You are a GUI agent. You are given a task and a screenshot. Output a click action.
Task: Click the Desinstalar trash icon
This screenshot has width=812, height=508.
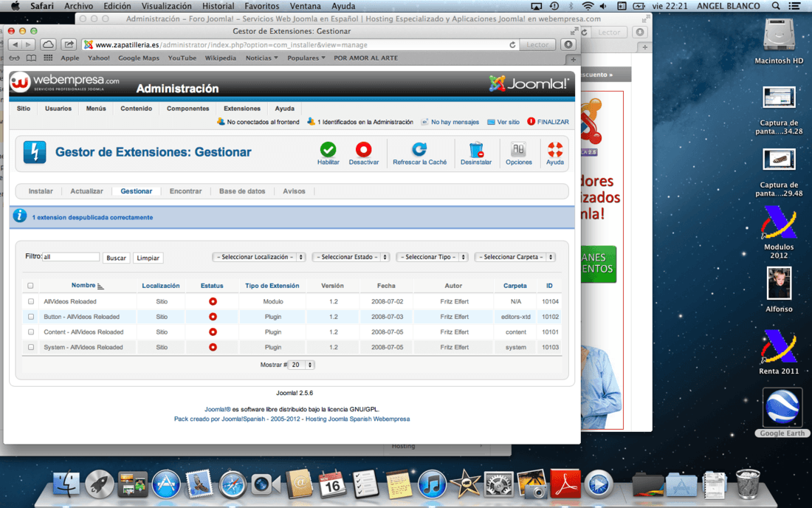476,150
